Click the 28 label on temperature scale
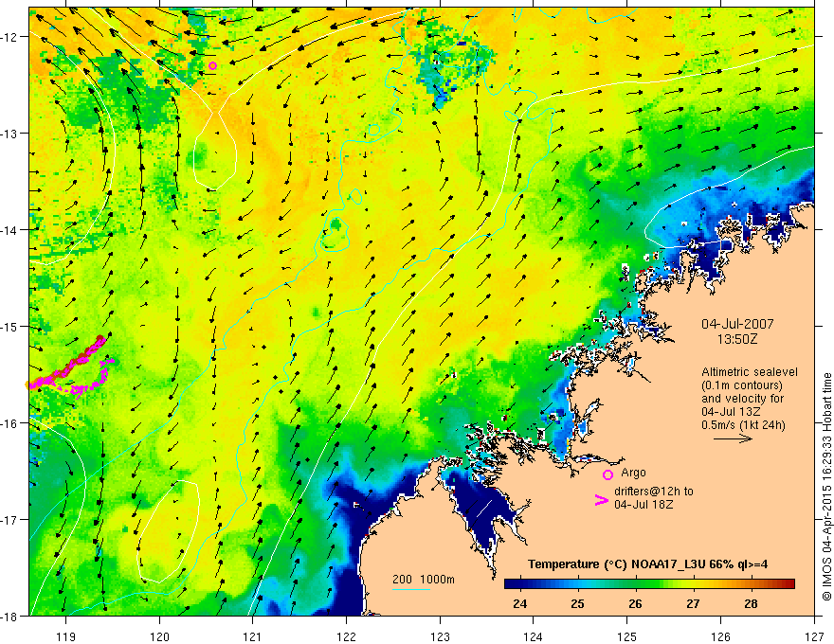 [751, 603]
